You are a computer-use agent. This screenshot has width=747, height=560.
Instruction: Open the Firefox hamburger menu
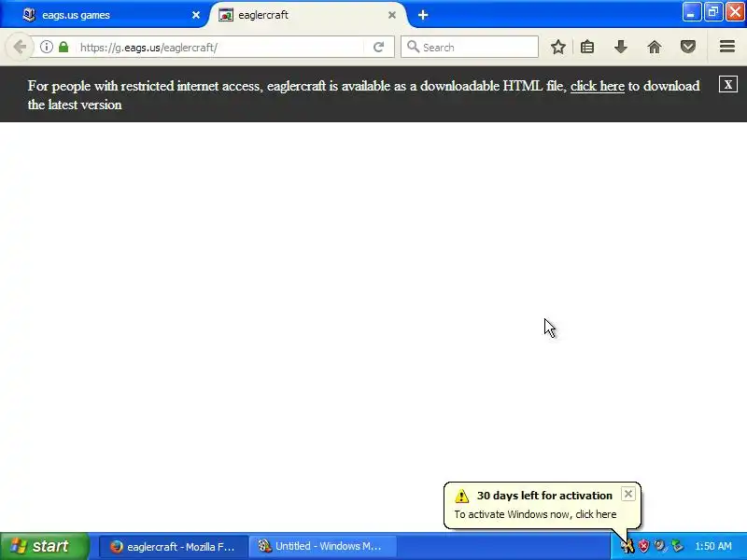727,47
